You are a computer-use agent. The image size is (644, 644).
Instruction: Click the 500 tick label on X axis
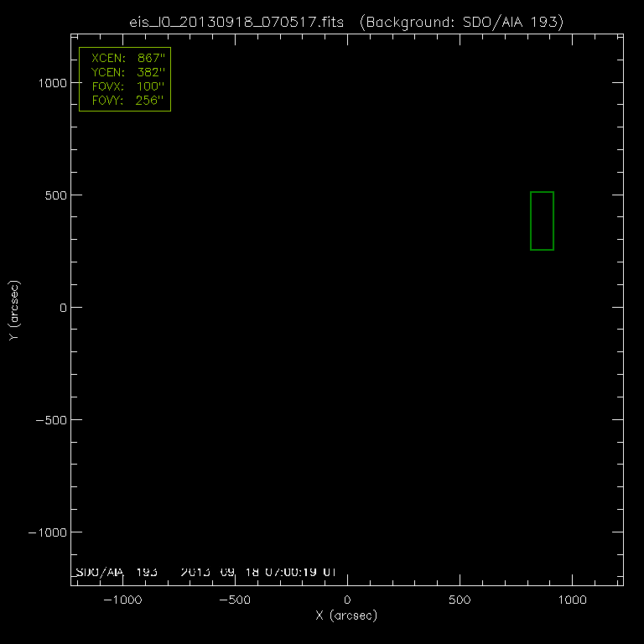[460, 601]
